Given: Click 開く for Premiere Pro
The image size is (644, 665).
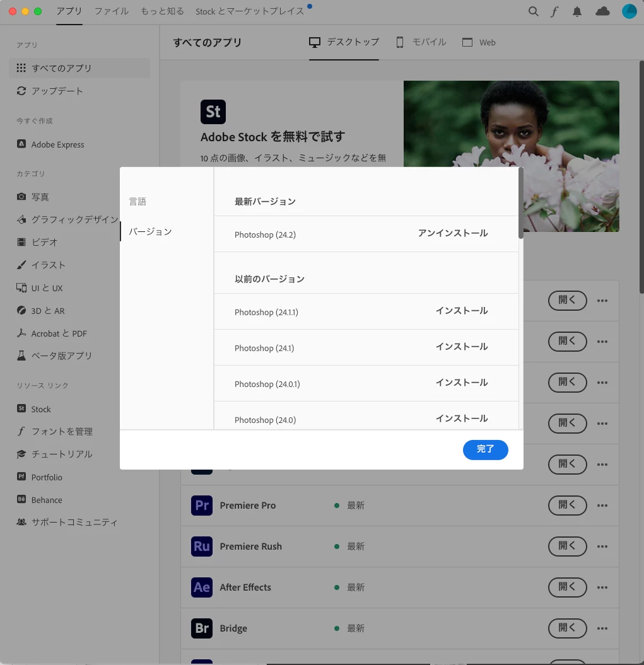Looking at the screenshot, I should [x=567, y=505].
